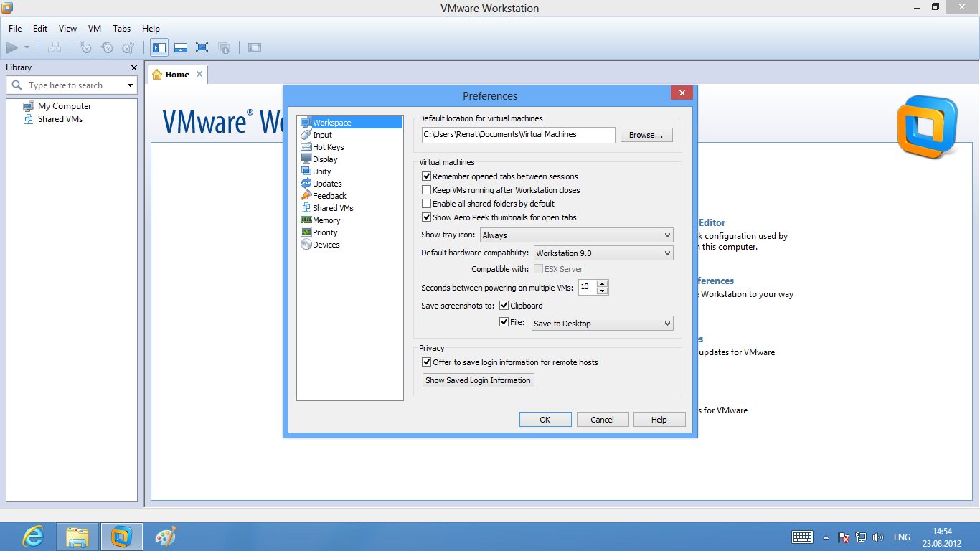
Task: Select the Memory preferences category
Action: tap(326, 220)
